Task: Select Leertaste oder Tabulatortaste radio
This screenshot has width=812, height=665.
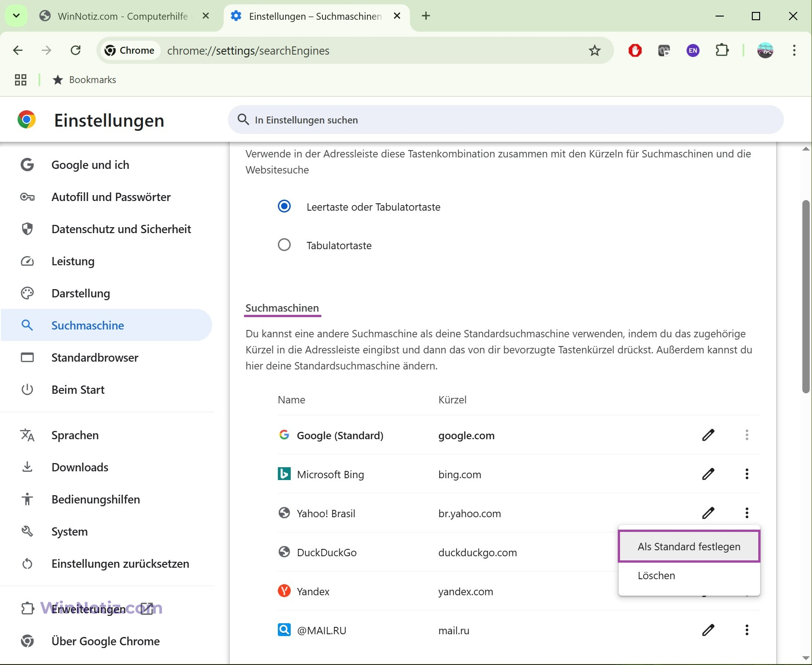Action: click(284, 207)
